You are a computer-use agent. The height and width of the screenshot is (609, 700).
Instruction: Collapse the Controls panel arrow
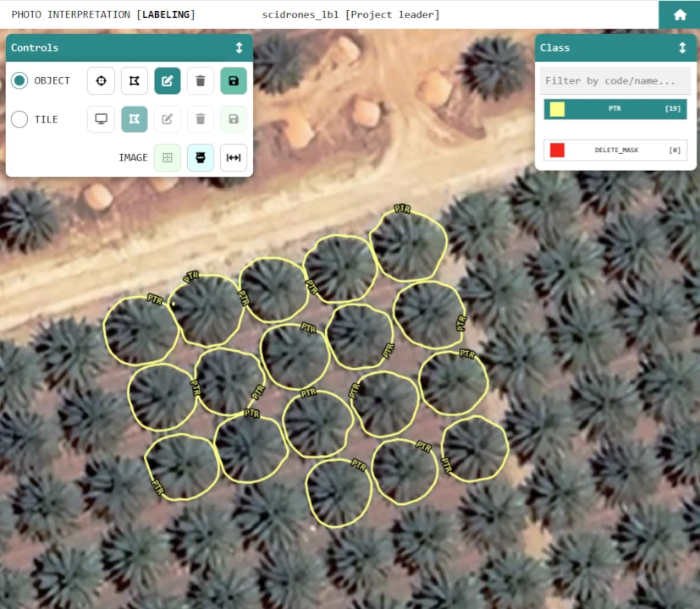tap(240, 47)
